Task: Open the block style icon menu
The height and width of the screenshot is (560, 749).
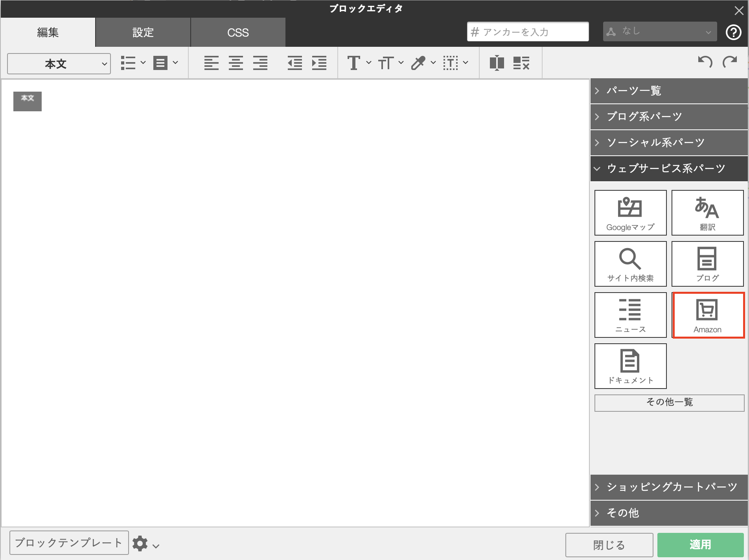Action: coord(166,63)
